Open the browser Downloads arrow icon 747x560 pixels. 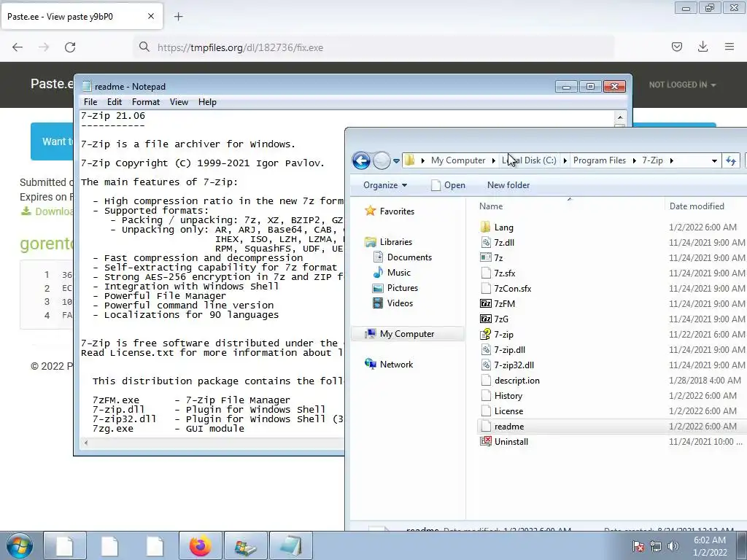(703, 47)
